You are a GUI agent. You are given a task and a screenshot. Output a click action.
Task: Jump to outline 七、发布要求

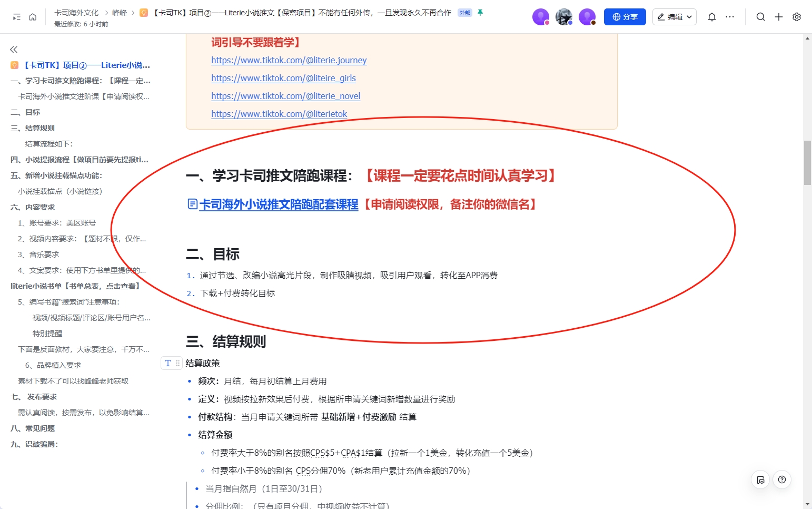(x=34, y=397)
